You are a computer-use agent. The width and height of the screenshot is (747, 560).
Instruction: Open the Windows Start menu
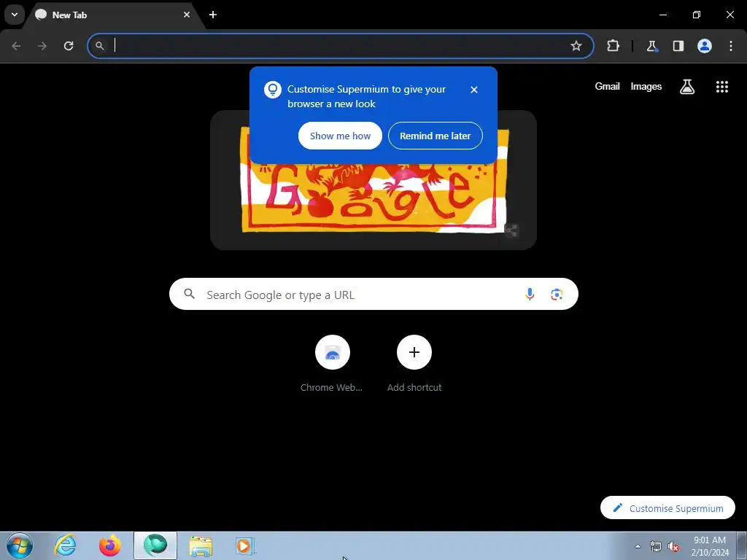(x=20, y=545)
